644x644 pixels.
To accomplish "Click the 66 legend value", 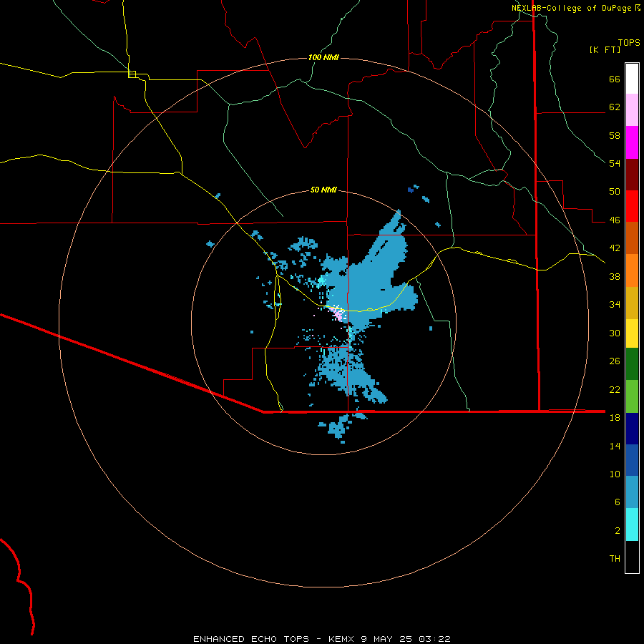I will (615, 79).
